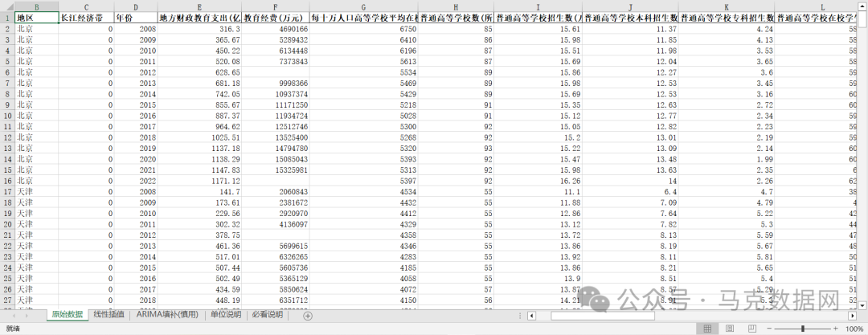
Task: Click vertical scrollbar down arrow
Action: click(x=862, y=305)
